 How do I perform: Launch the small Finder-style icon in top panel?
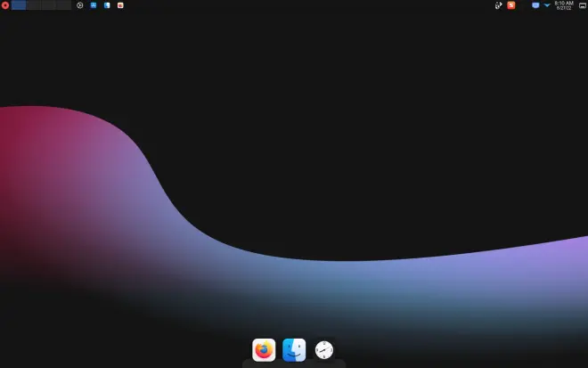(x=107, y=5)
